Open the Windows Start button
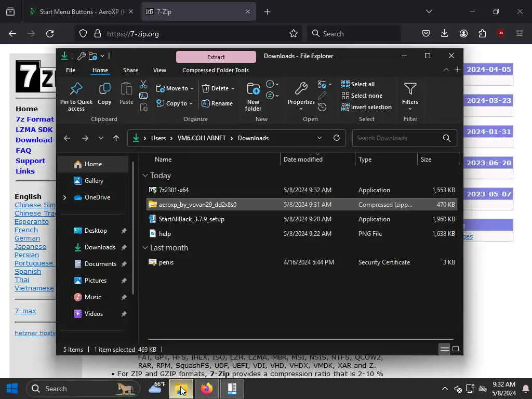532x399 pixels. [x=12, y=389]
